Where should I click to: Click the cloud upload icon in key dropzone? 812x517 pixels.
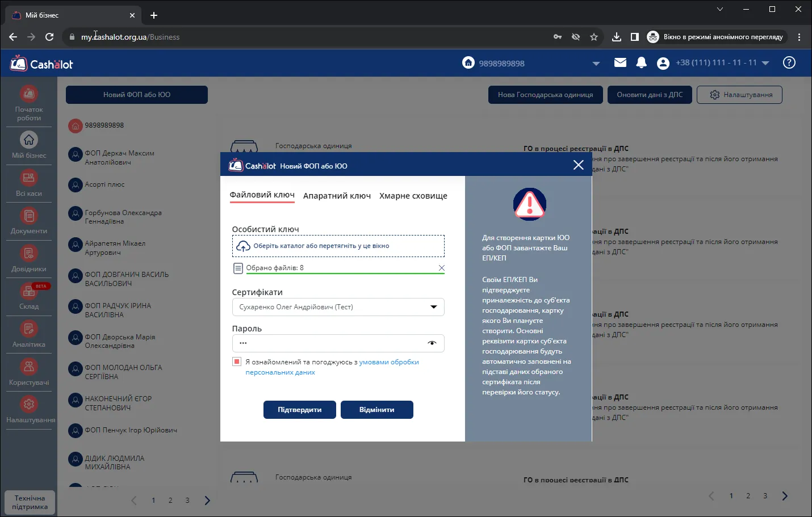[x=243, y=246]
